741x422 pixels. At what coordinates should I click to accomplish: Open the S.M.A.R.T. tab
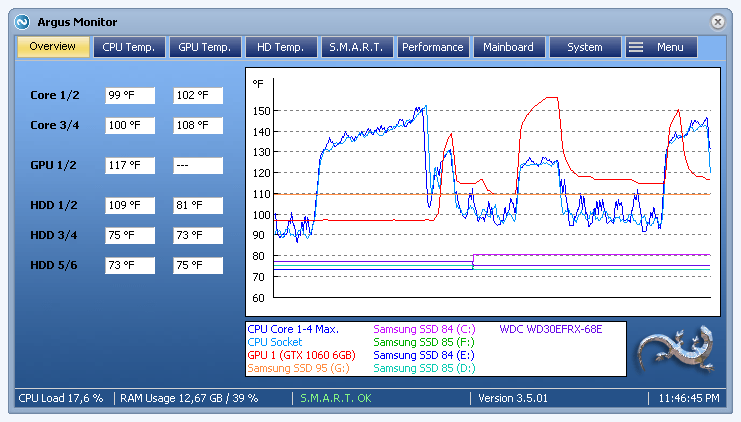[357, 47]
